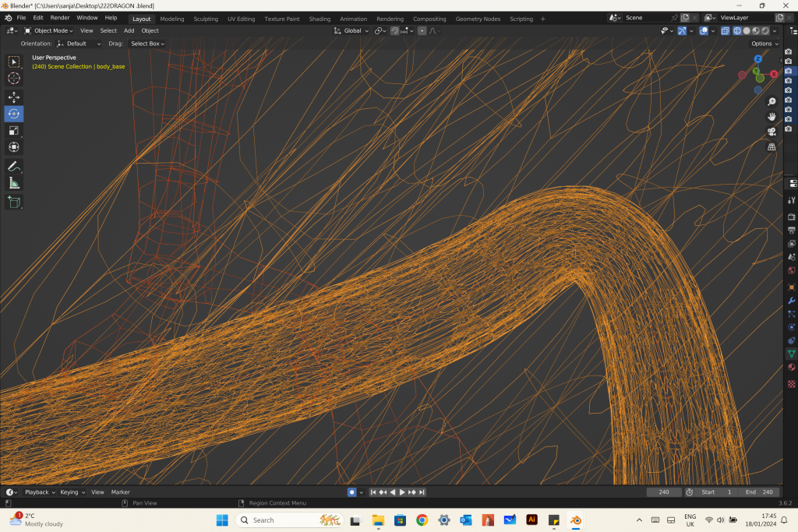The width and height of the screenshot is (798, 532).
Task: Open the Physics properties tab
Action: click(792, 327)
